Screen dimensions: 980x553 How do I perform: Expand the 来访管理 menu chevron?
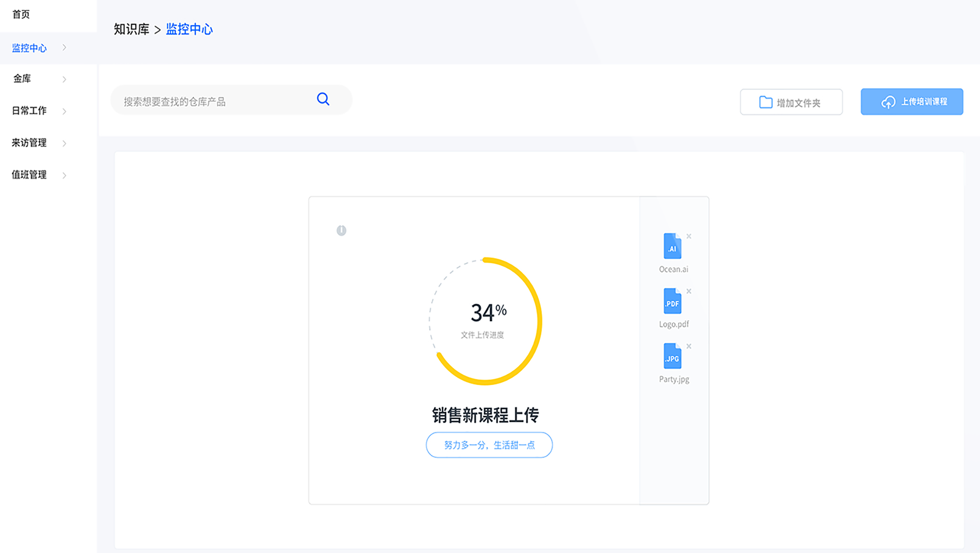64,143
